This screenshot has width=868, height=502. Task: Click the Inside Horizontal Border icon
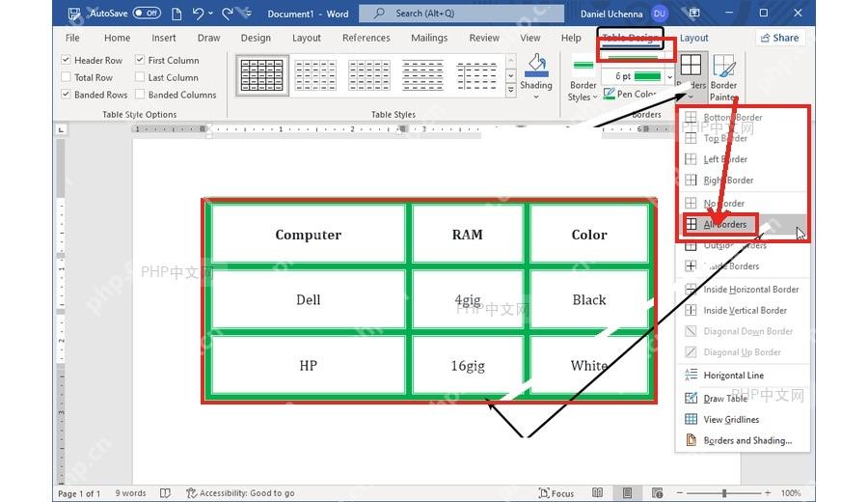pos(691,290)
